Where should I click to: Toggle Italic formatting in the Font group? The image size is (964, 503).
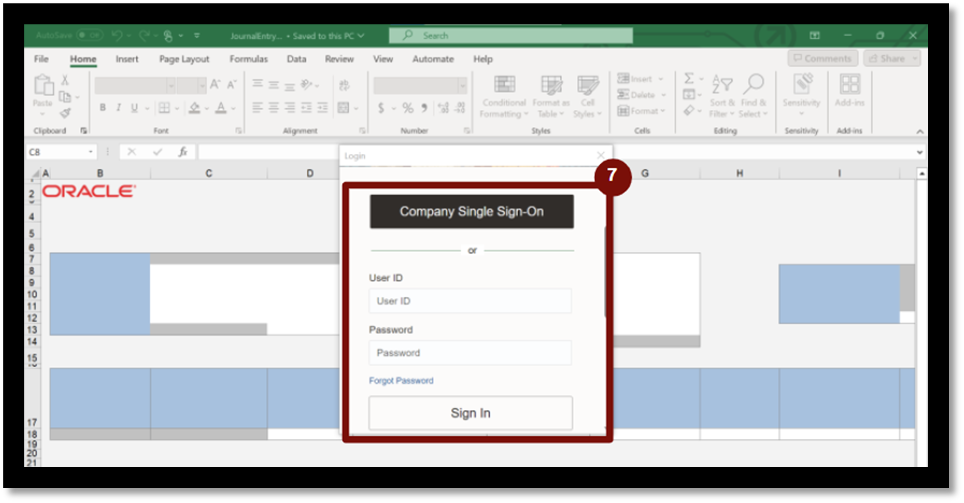tap(118, 108)
